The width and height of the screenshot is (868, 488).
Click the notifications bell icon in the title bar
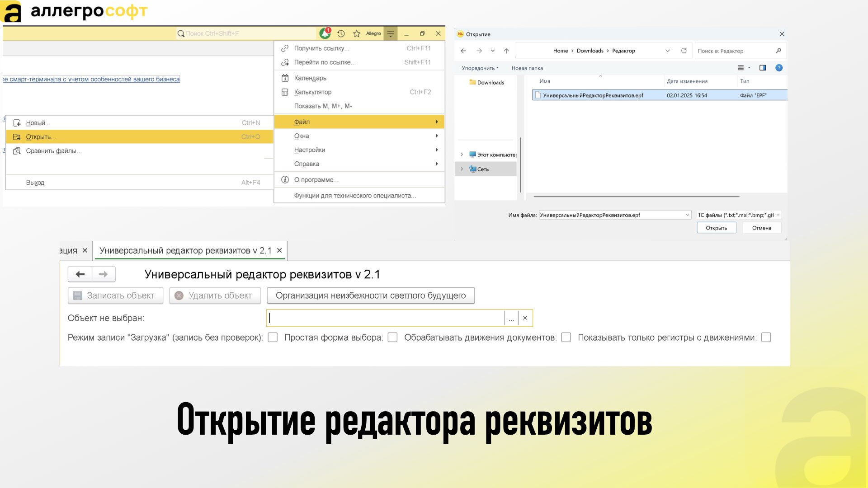coord(325,33)
